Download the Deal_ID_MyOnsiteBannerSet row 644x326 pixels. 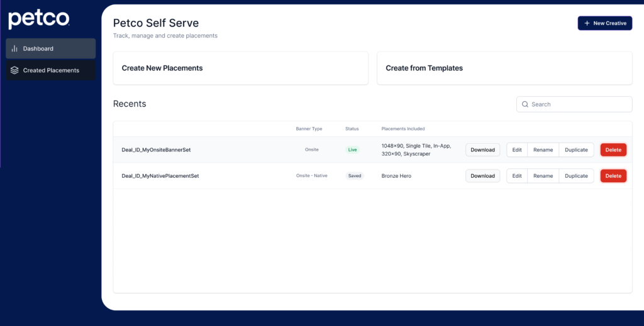click(x=482, y=149)
